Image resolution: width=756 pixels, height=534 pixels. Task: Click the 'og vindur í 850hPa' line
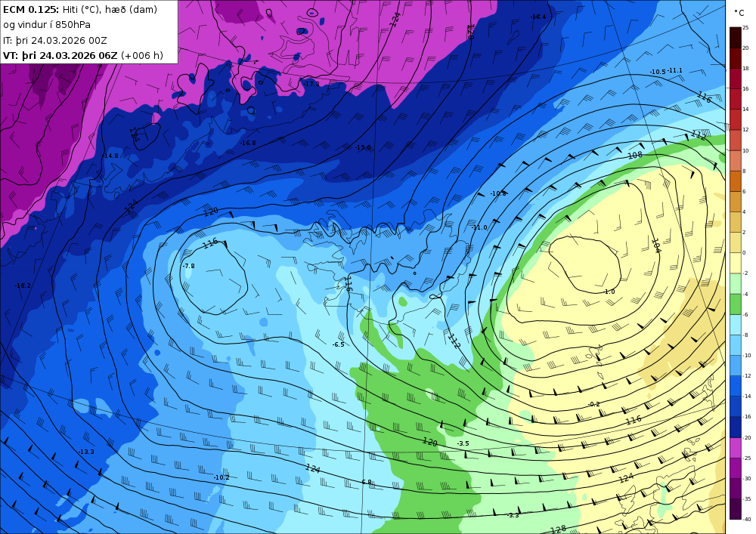pos(47,25)
